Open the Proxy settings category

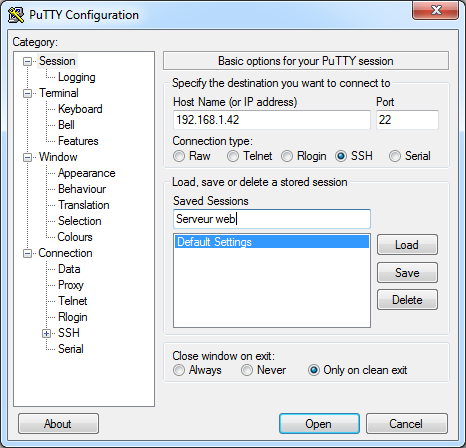point(71,285)
